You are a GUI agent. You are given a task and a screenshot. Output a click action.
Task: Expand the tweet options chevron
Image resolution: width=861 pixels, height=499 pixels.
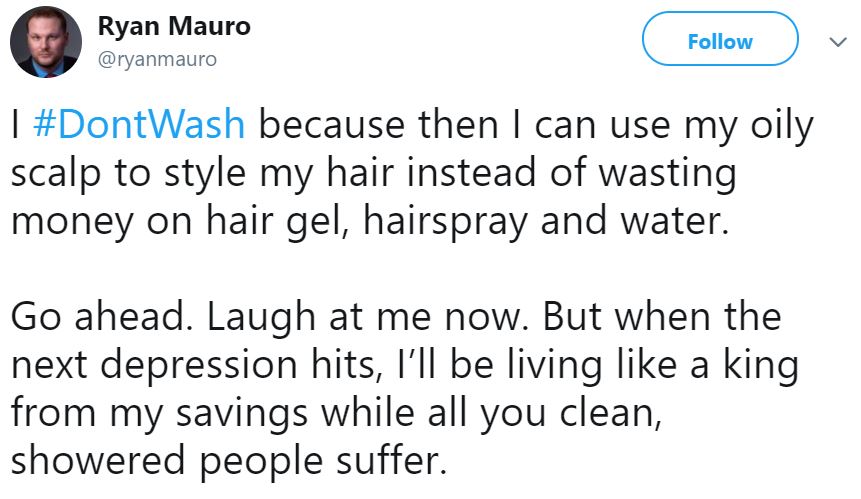(x=838, y=42)
